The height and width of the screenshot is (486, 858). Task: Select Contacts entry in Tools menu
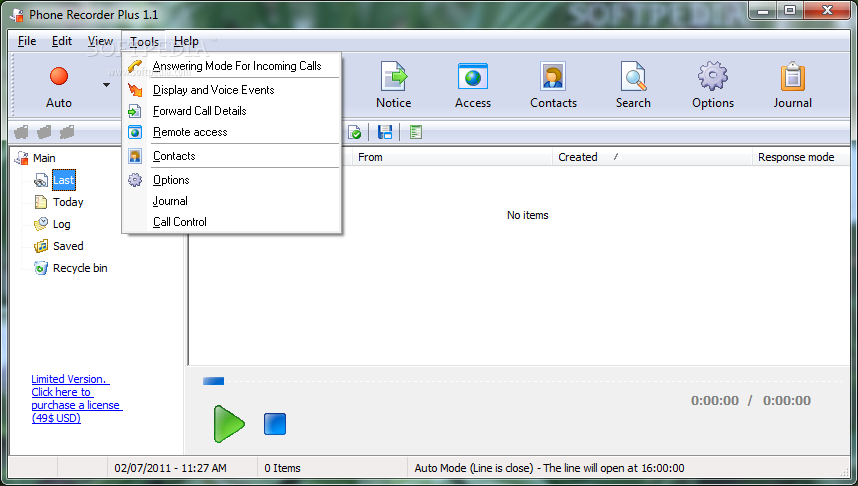coord(231,156)
